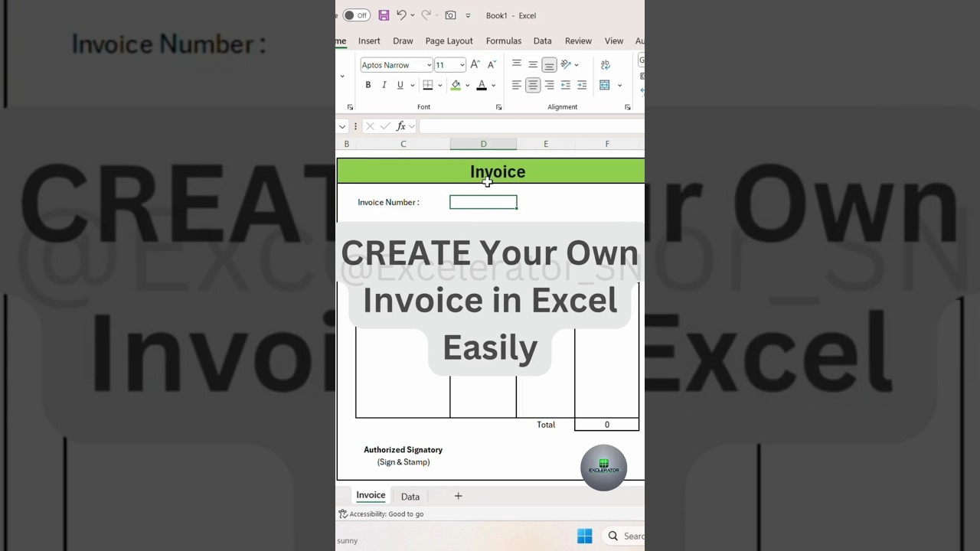The height and width of the screenshot is (551, 980).
Task: Open the Data ribbon tab
Action: pos(542,41)
